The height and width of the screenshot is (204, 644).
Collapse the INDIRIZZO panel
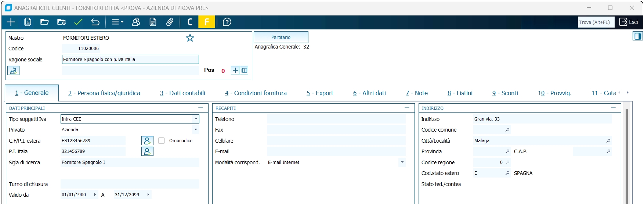(x=613, y=108)
